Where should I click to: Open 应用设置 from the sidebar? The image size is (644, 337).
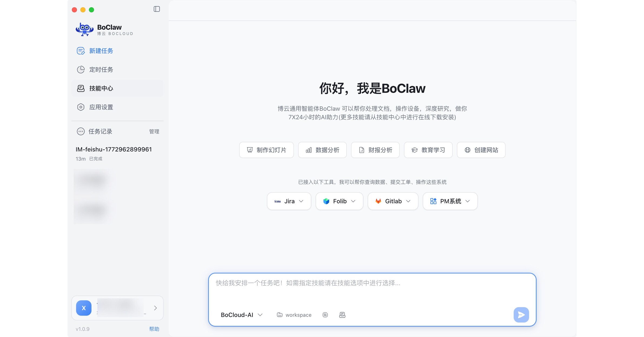101,107
